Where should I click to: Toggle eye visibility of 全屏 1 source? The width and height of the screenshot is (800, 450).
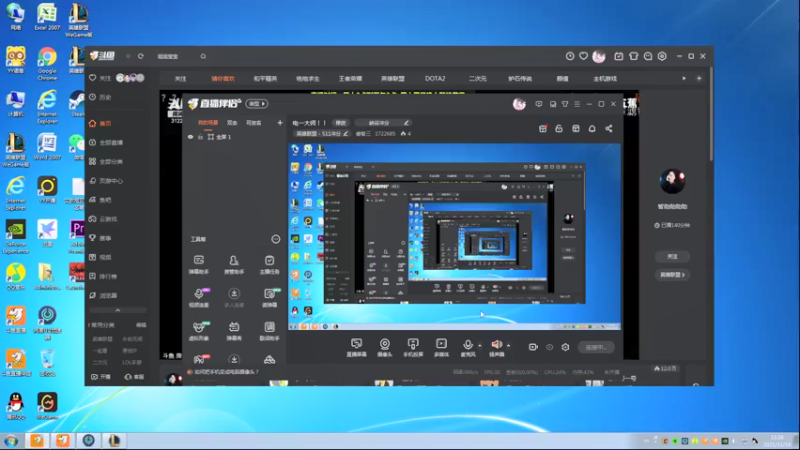190,137
